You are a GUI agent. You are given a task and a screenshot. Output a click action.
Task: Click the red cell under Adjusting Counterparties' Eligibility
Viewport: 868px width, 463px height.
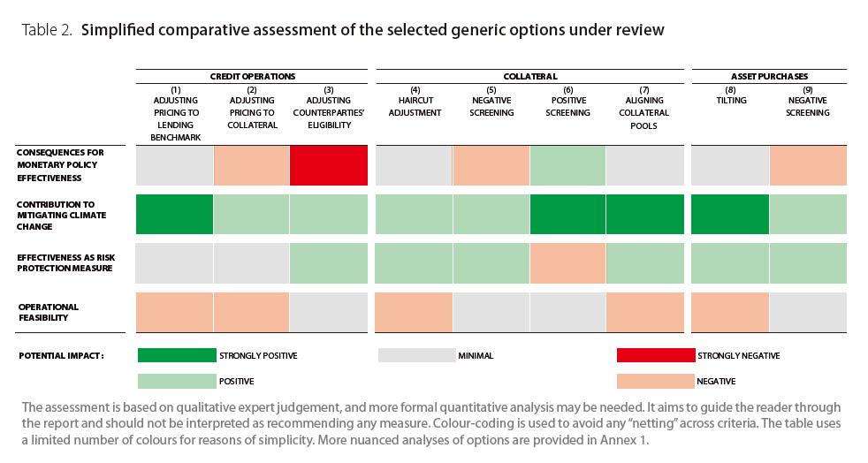(328, 166)
